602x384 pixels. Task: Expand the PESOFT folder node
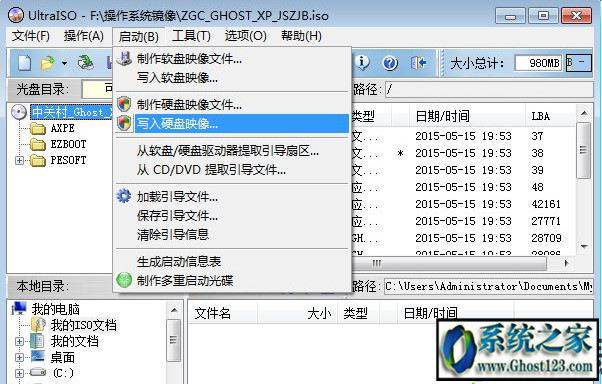(x=19, y=161)
